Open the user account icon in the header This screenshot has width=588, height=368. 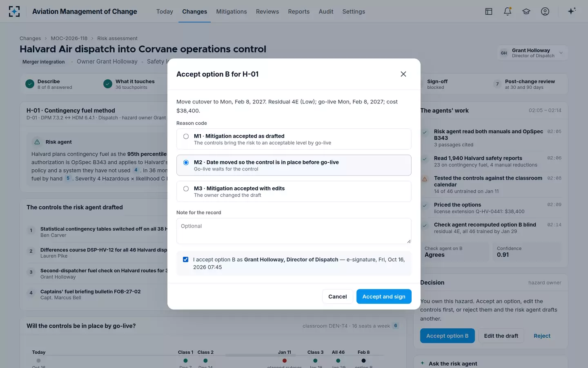(x=545, y=11)
